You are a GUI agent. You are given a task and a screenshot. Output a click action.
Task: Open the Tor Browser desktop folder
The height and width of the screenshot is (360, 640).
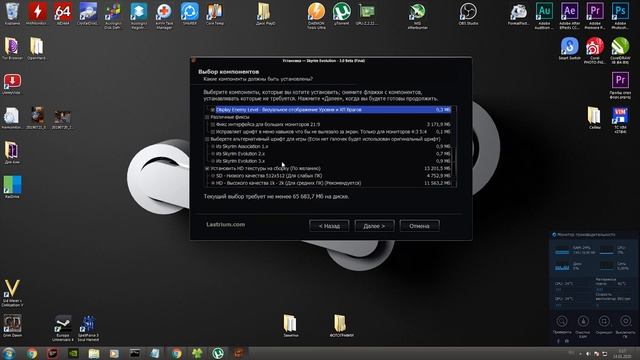pos(12,47)
